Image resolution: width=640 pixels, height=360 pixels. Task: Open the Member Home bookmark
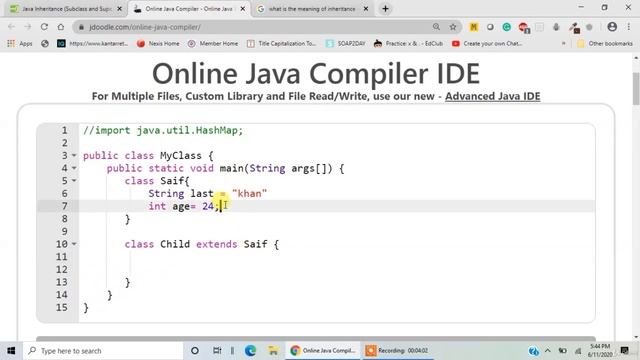(x=213, y=43)
